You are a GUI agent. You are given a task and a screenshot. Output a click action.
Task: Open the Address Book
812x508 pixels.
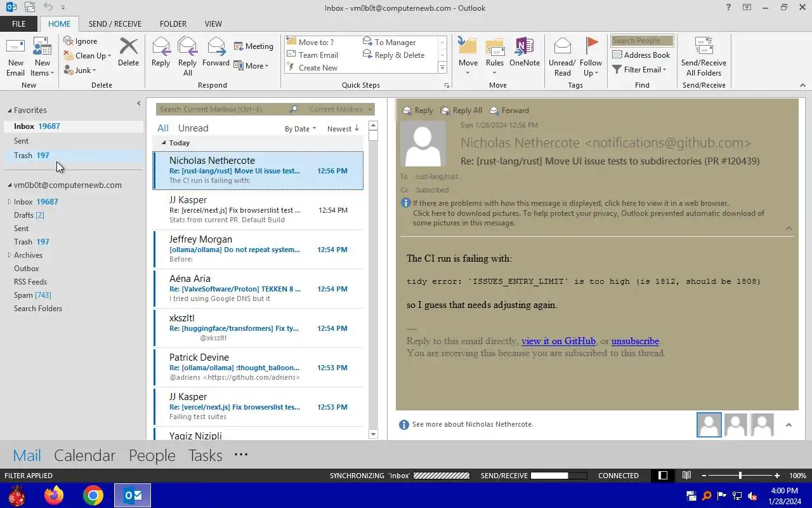pos(641,55)
